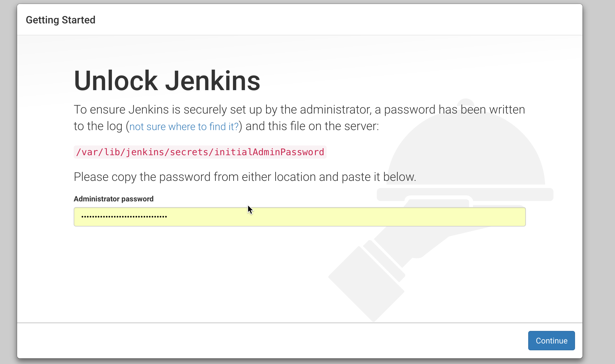Click the gray backdrop left of dialog
The height and width of the screenshot is (364, 615).
(x=8, y=183)
